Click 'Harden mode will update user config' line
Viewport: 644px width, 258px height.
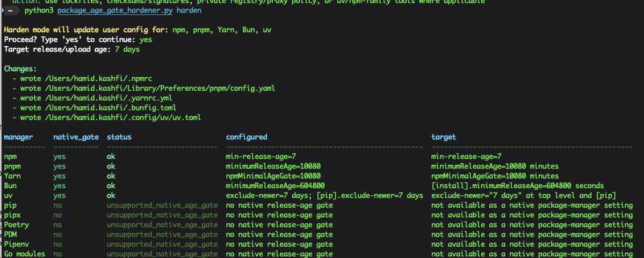click(x=138, y=30)
